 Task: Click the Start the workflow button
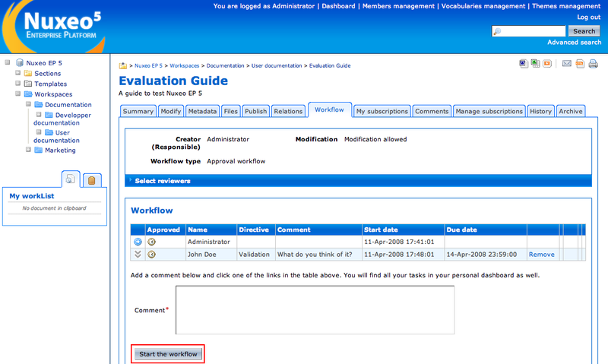[x=168, y=354]
